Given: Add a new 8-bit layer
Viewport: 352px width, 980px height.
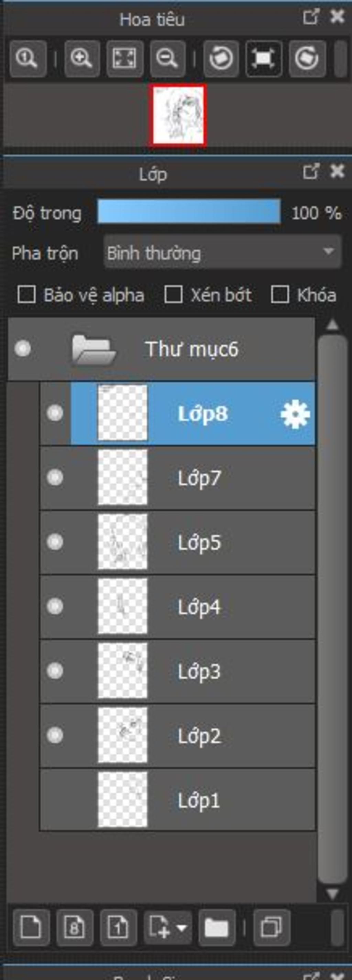Looking at the screenshot, I should [75, 928].
